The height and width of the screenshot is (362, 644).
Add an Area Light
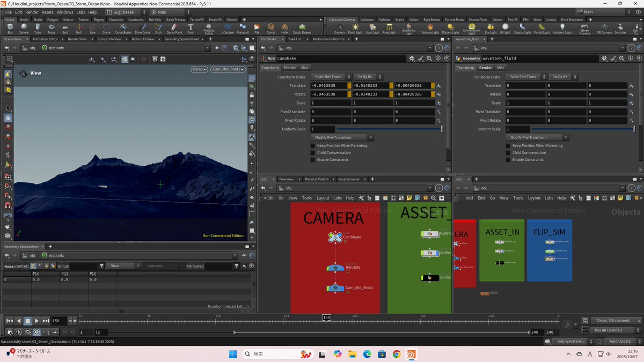point(389,28)
